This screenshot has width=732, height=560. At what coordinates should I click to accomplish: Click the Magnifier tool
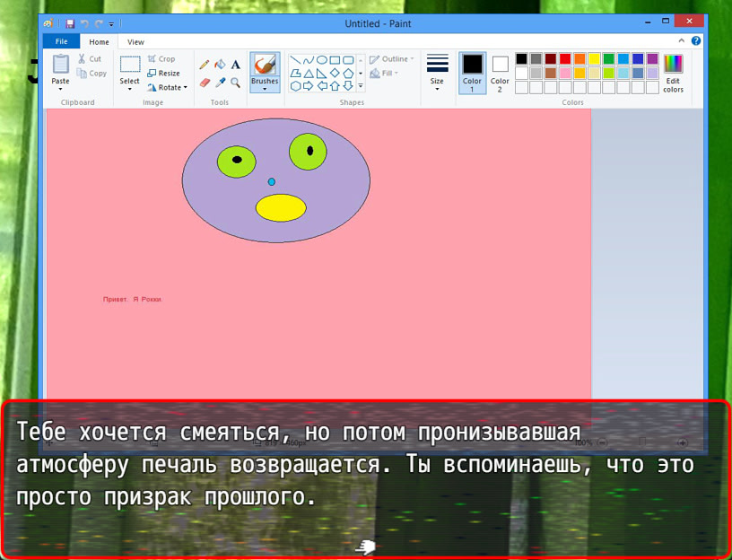pyautogui.click(x=236, y=83)
